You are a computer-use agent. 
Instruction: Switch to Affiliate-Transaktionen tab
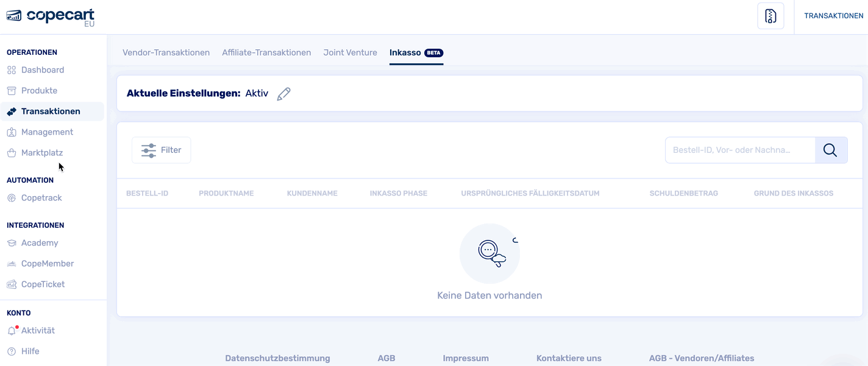pos(266,52)
